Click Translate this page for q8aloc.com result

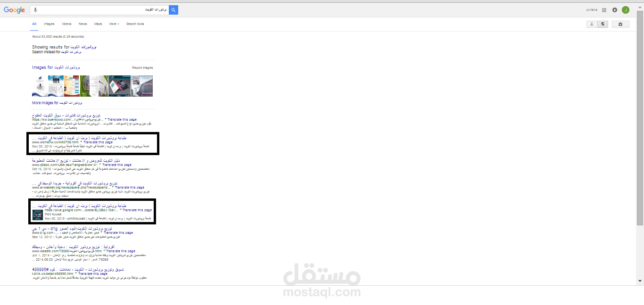point(116,165)
